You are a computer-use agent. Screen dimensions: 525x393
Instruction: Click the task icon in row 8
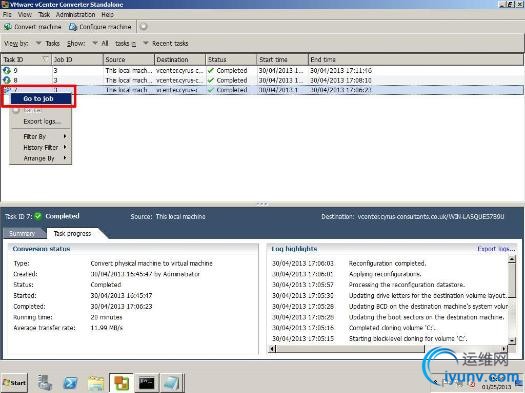pos(7,80)
